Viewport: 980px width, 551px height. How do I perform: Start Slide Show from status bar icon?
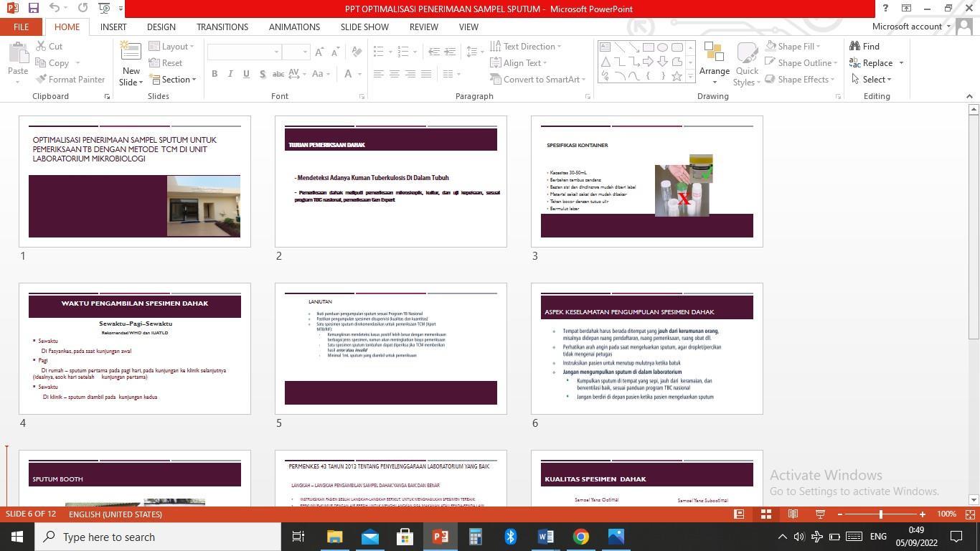821,514
